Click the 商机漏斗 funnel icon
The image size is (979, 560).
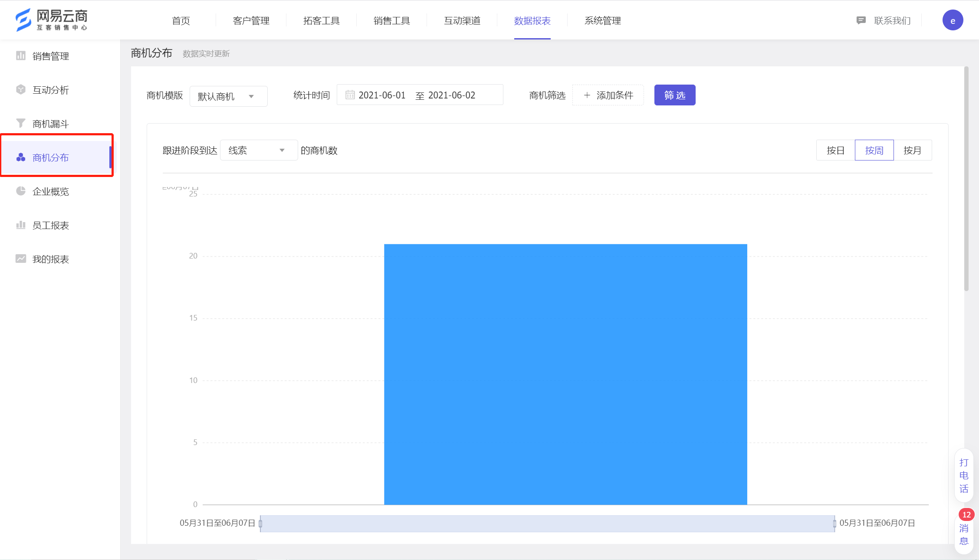(x=20, y=123)
